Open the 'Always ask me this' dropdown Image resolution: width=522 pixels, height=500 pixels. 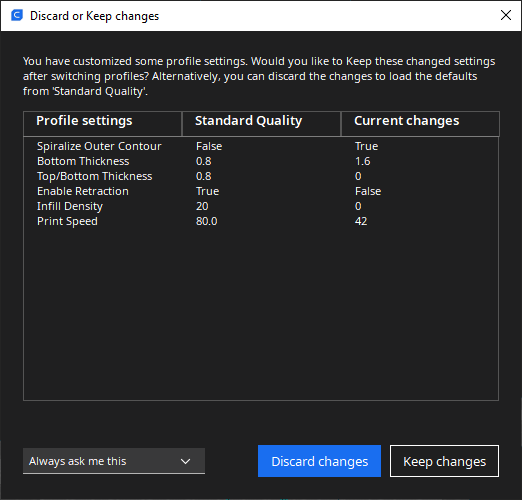[114, 461]
